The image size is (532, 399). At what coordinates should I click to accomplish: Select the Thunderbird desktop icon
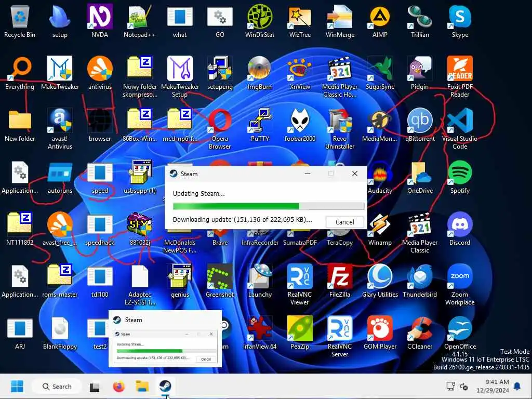tap(420, 281)
